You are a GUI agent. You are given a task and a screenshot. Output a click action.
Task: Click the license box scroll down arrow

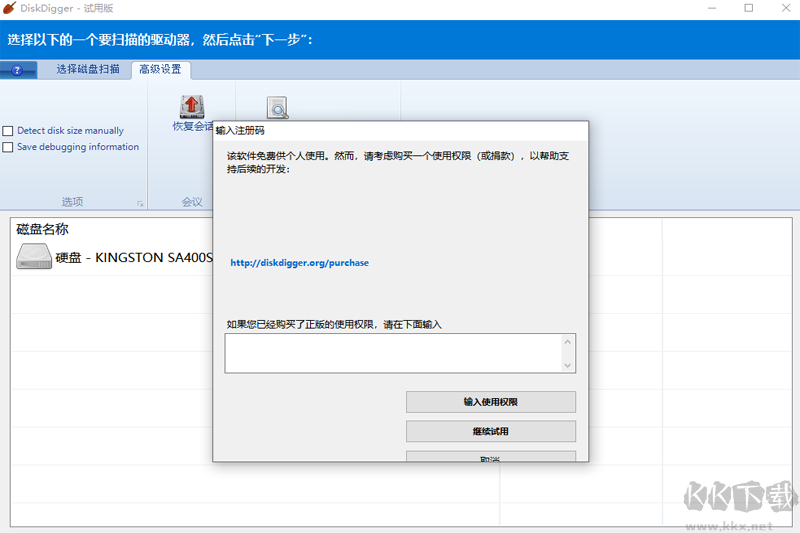pos(567,365)
